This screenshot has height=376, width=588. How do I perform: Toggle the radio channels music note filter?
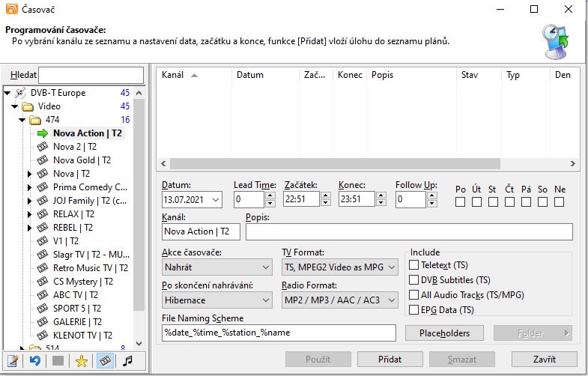pos(128,361)
